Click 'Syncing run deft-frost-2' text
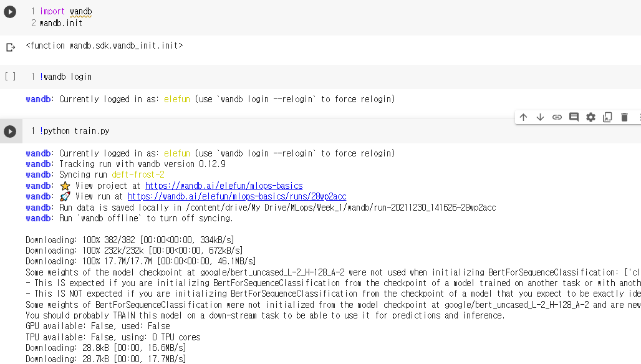Image resolution: width=641 pixels, height=364 pixels. [112, 175]
